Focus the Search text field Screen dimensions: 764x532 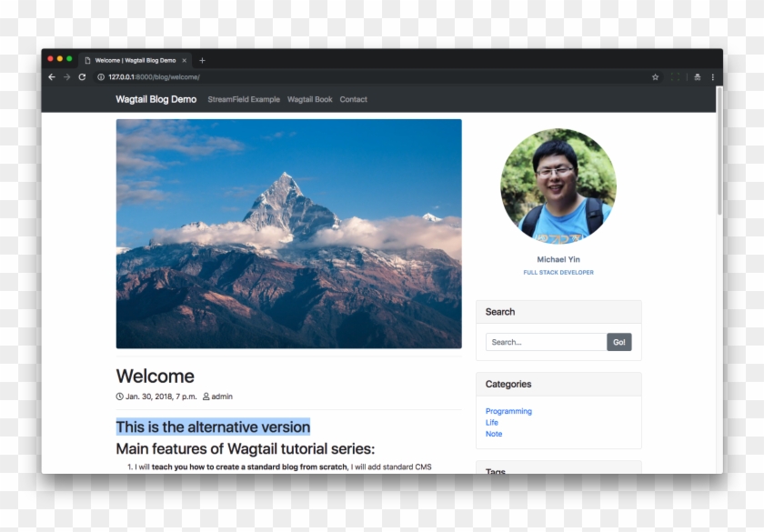coord(546,342)
